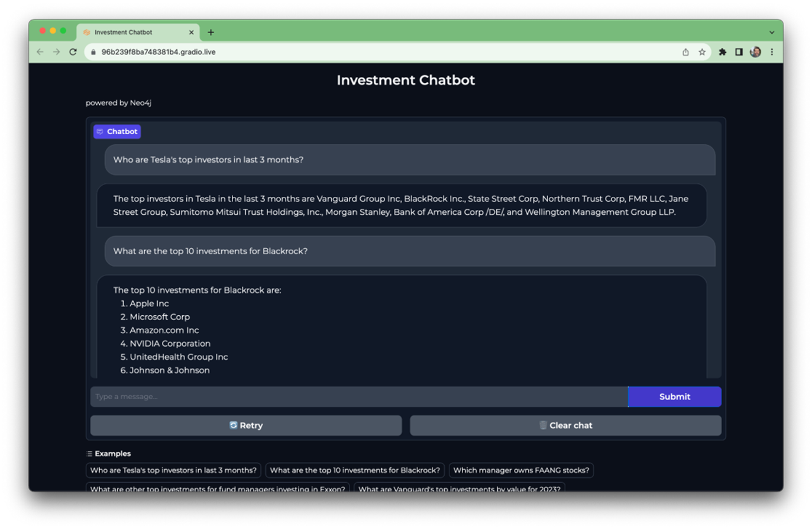The image size is (812, 530).
Task: Close the Investment Chatbot tab
Action: tap(191, 33)
